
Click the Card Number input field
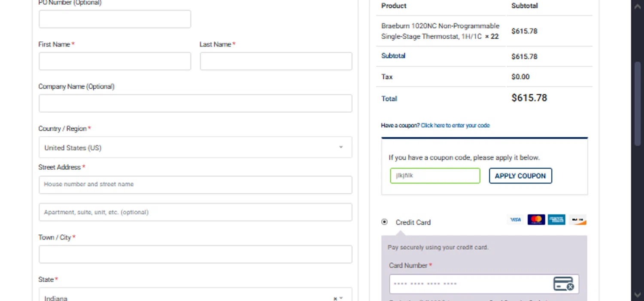click(x=484, y=284)
